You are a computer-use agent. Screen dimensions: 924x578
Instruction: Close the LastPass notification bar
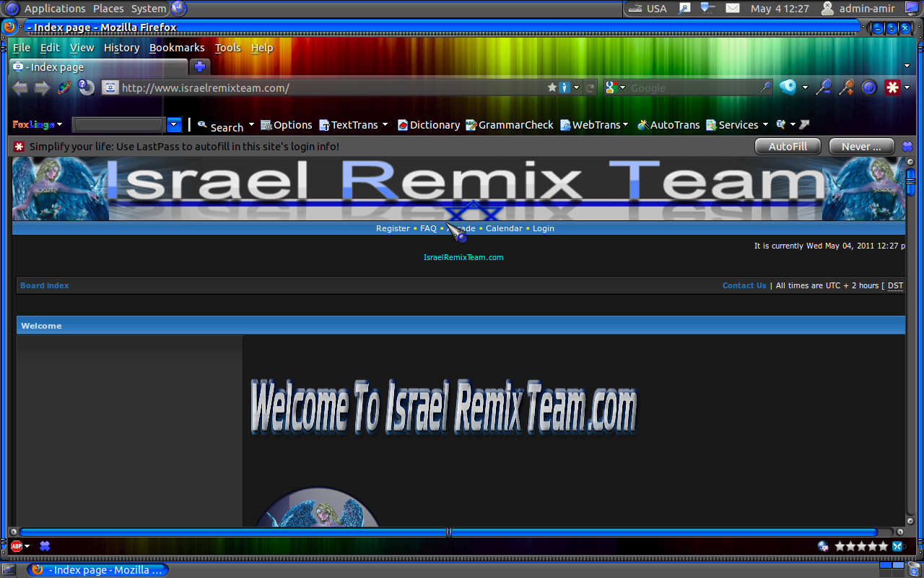(907, 147)
